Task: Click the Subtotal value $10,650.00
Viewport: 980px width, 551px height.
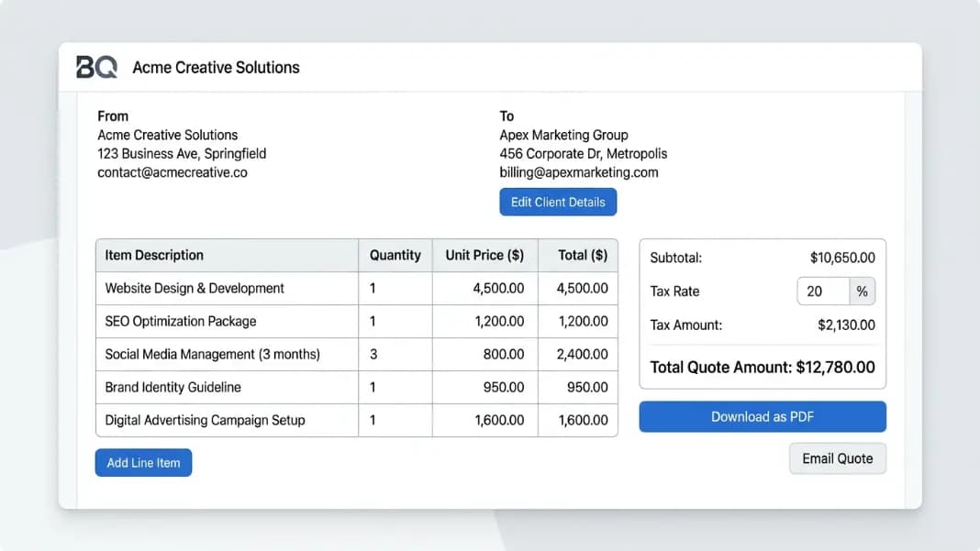Action: tap(842, 258)
